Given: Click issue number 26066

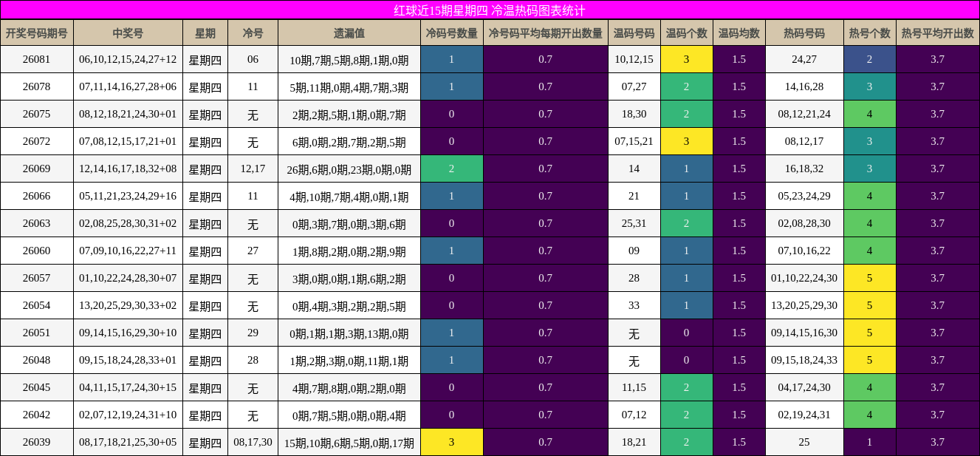Looking at the screenshot, I should 37,196.
